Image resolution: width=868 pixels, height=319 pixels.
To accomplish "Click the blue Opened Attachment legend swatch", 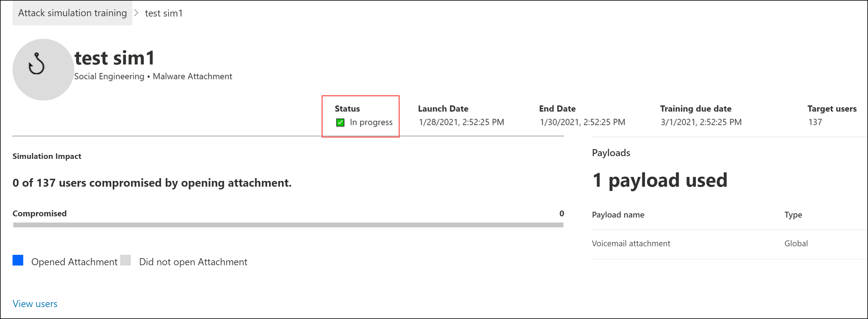I will pyautogui.click(x=18, y=260).
